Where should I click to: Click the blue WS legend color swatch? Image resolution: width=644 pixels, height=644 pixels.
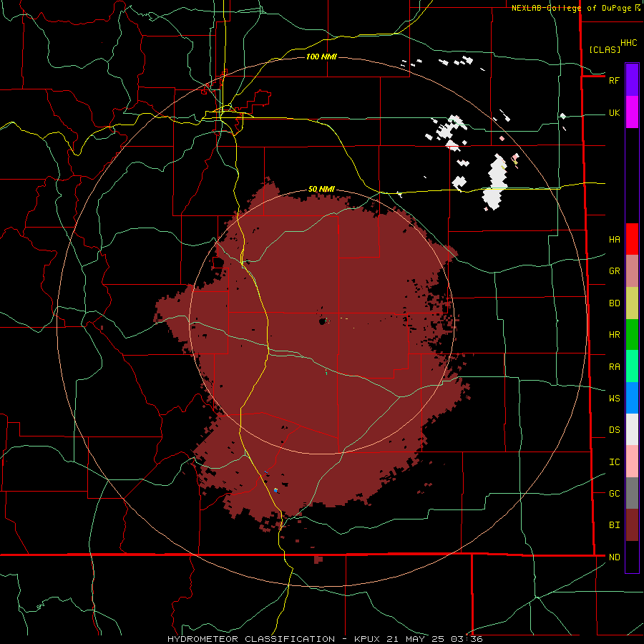632,398
